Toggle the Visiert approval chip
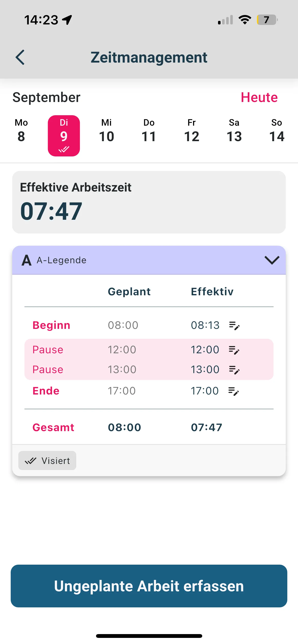The image size is (298, 644). click(47, 461)
